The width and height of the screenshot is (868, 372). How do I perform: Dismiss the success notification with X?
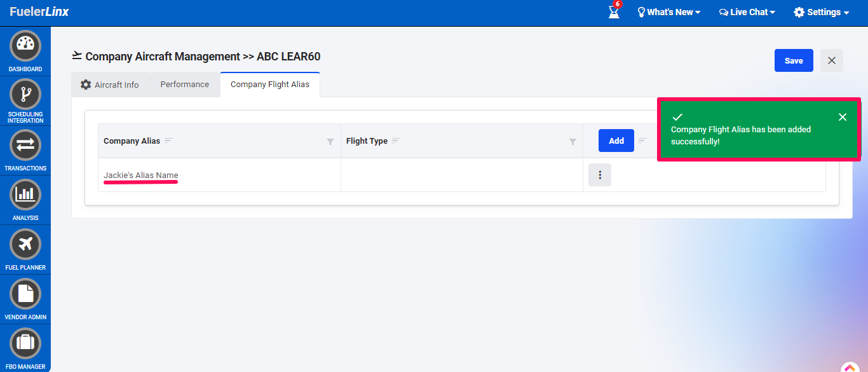(843, 117)
